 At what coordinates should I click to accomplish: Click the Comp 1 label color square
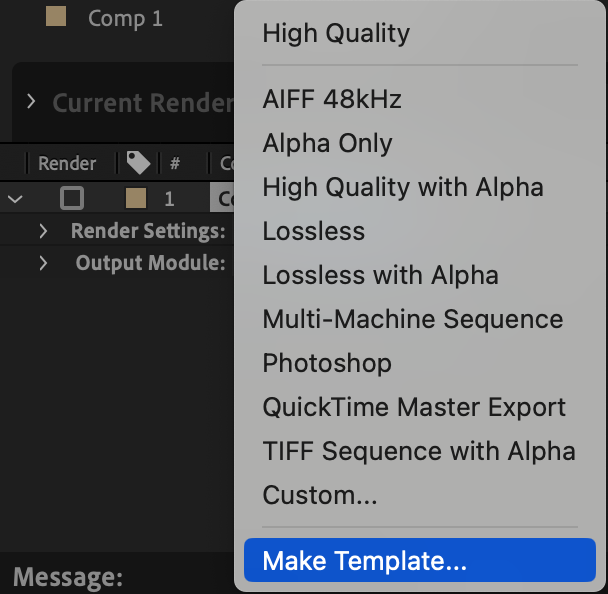(56, 17)
